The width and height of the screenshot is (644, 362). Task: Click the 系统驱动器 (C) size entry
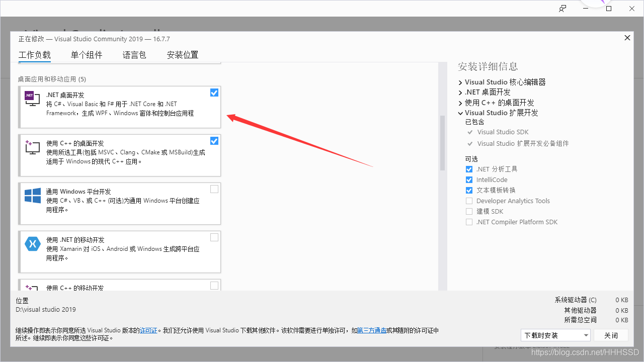591,300
